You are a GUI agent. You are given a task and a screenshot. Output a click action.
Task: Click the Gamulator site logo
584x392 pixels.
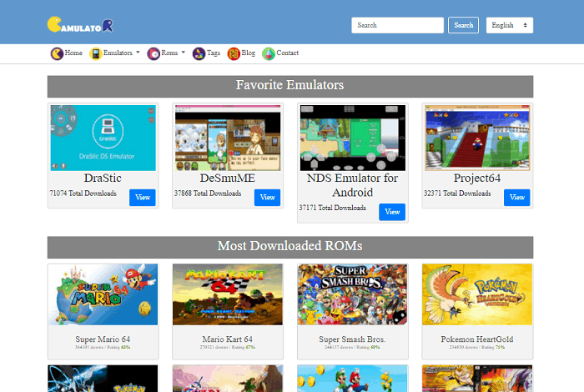80,25
